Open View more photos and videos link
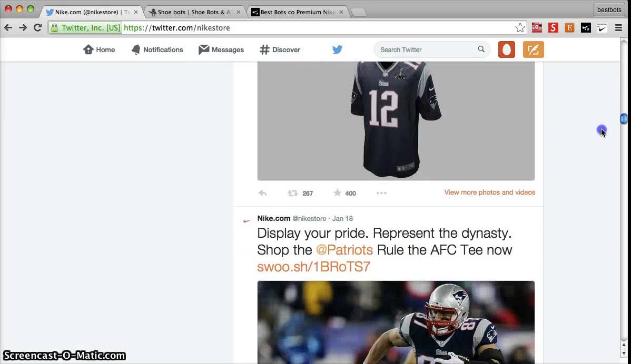The width and height of the screenshot is (631, 364). (489, 193)
